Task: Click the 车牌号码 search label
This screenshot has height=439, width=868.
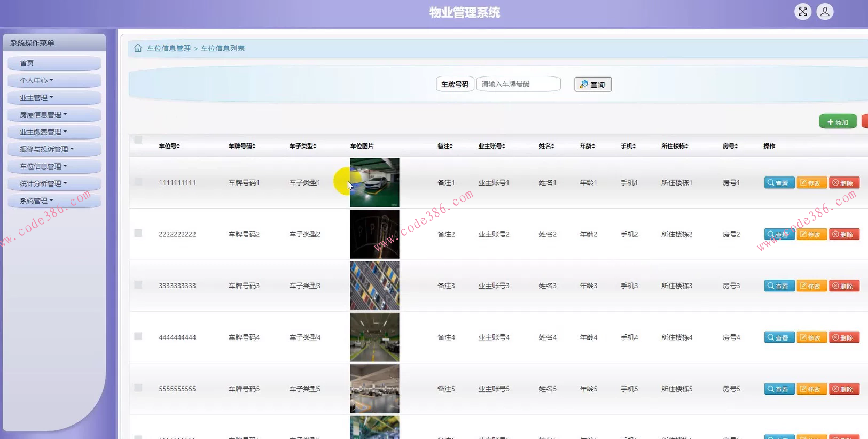Action: click(x=455, y=84)
